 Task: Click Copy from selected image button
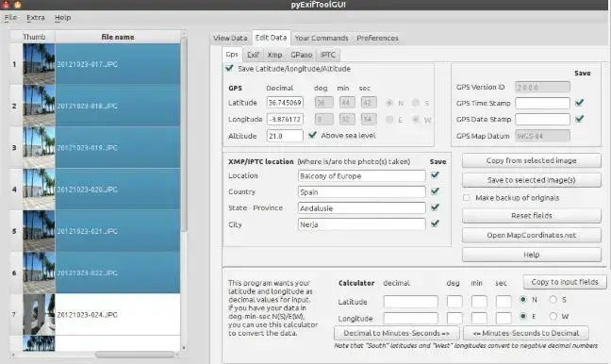(532, 160)
